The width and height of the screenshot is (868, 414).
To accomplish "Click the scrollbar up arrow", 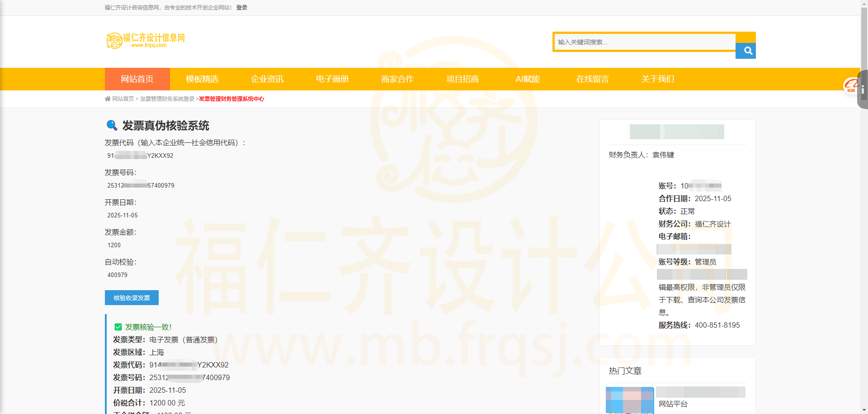I will coord(864,5).
